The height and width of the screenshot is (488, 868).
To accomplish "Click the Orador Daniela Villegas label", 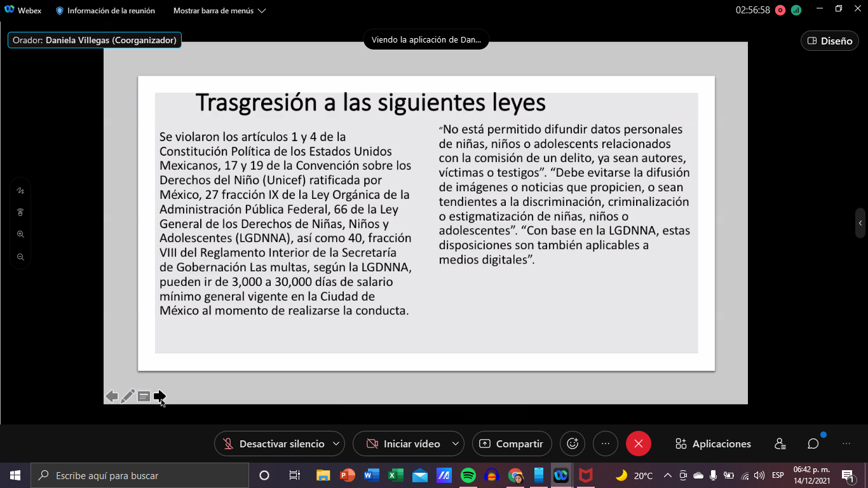I will point(95,40).
